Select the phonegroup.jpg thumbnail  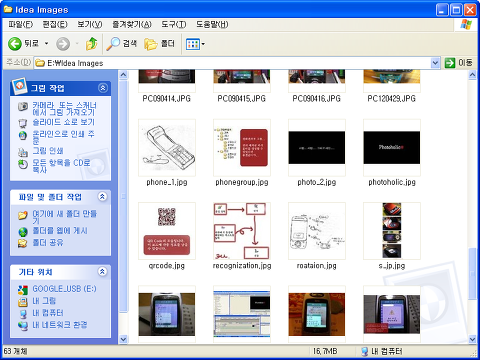coord(242,148)
